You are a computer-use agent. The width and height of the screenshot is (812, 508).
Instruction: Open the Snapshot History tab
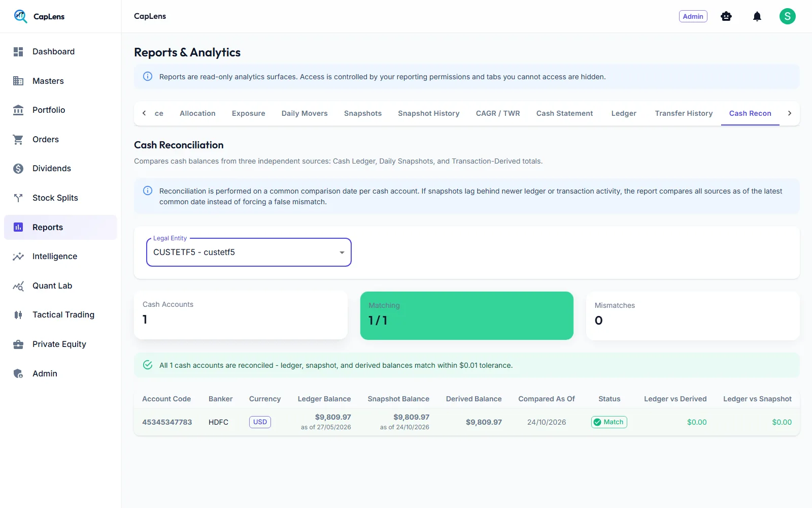point(429,113)
